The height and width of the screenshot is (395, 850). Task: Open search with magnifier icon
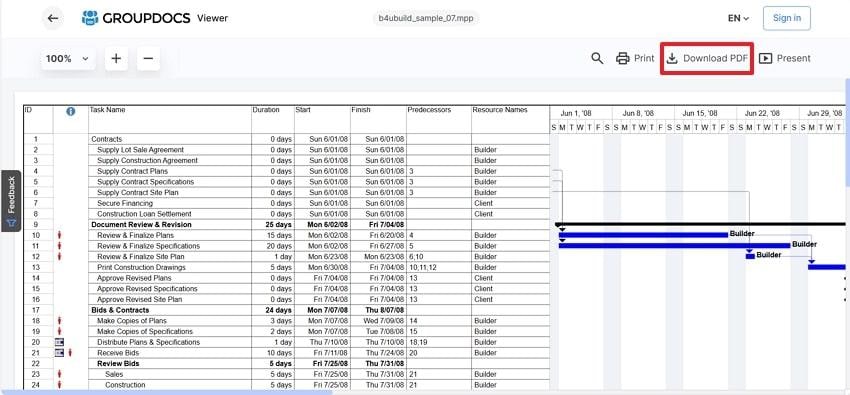[597, 59]
